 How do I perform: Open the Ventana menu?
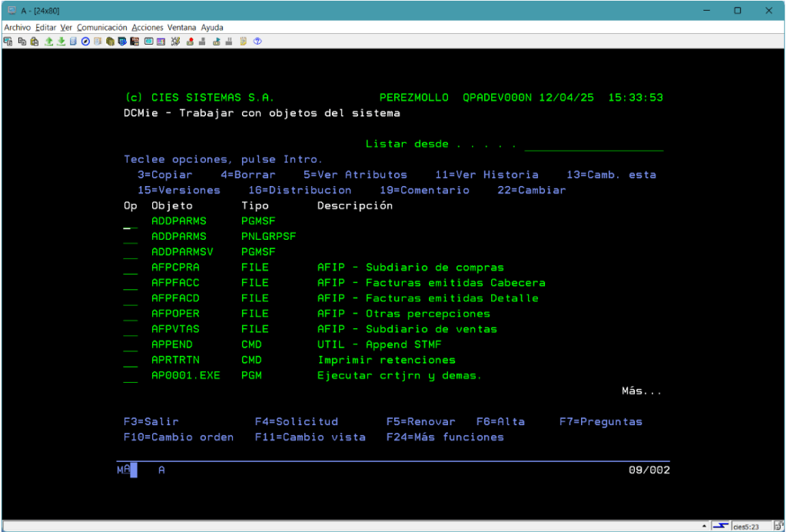tap(182, 27)
